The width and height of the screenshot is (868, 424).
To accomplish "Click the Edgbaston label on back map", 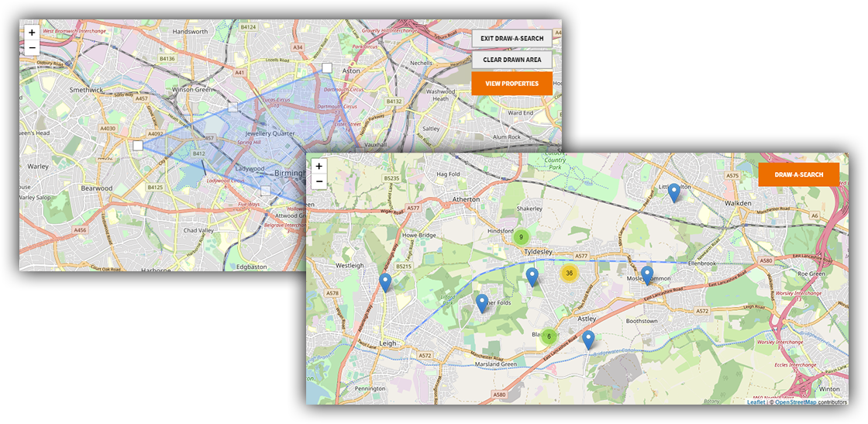I will point(251,266).
